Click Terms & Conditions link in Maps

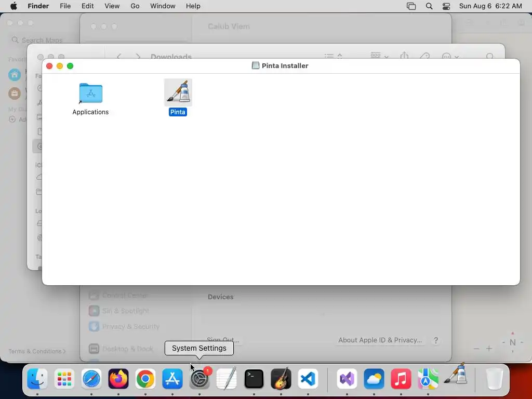pyautogui.click(x=37, y=351)
